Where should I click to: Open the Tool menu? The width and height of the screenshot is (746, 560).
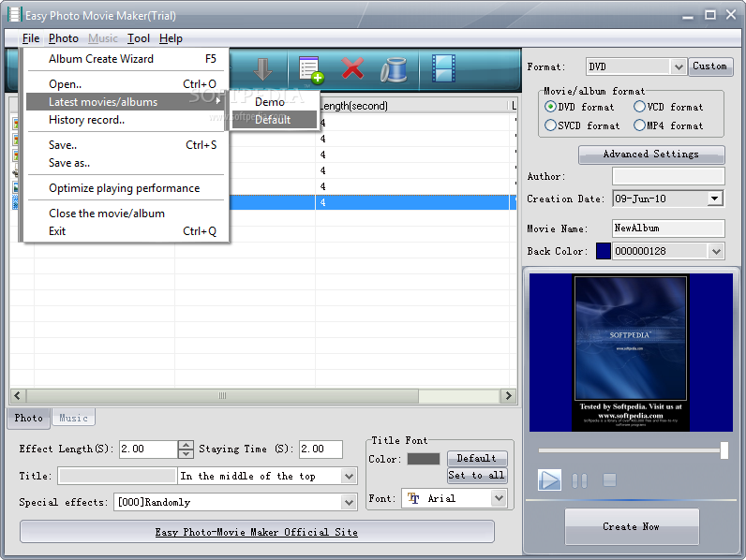(x=139, y=38)
